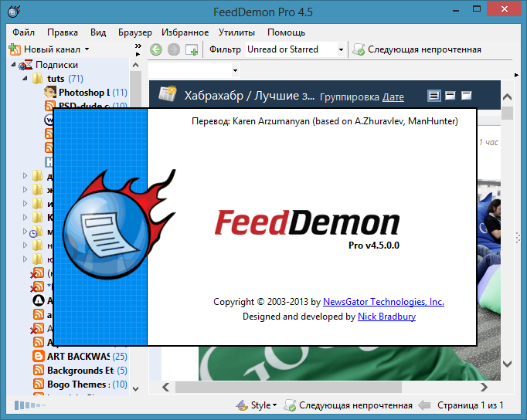Click scroll right arrow of article view
The width and height of the screenshot is (527, 420).
(484, 387)
